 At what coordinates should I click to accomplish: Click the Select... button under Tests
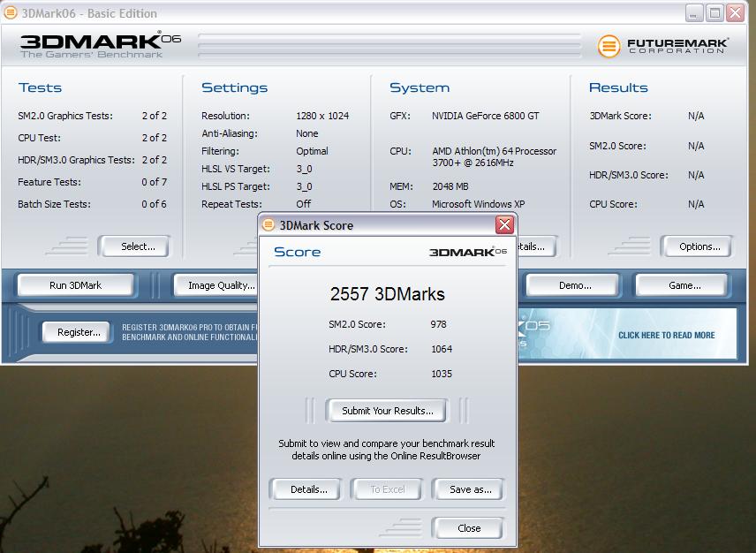[134, 246]
